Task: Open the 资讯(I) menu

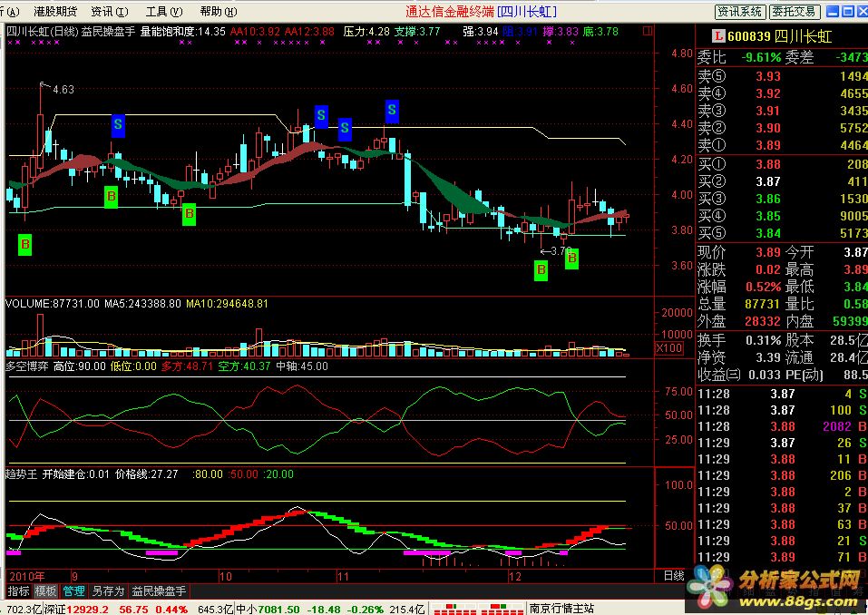Action: pyautogui.click(x=110, y=11)
